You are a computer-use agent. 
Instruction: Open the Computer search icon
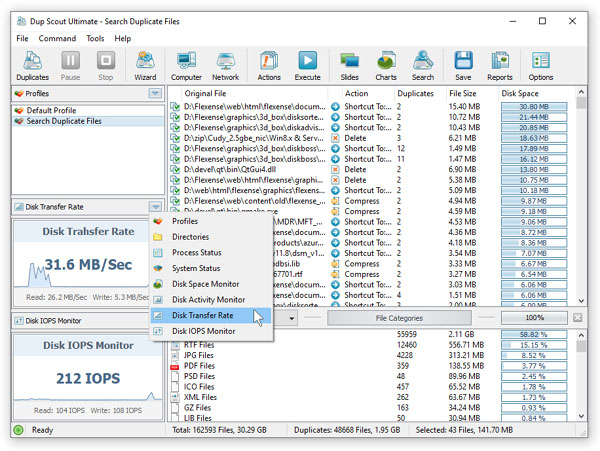[186, 65]
